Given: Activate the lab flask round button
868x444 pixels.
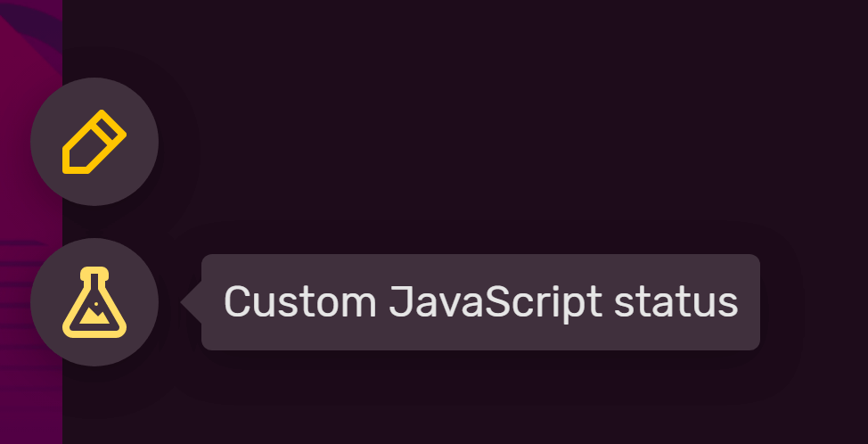Looking at the screenshot, I should click(x=94, y=302).
